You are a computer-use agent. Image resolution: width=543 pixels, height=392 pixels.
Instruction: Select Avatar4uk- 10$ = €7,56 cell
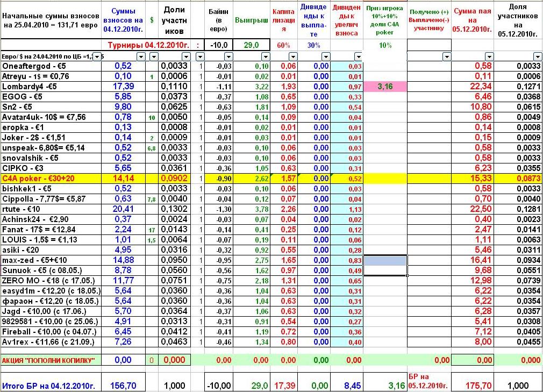pyautogui.click(x=51, y=117)
